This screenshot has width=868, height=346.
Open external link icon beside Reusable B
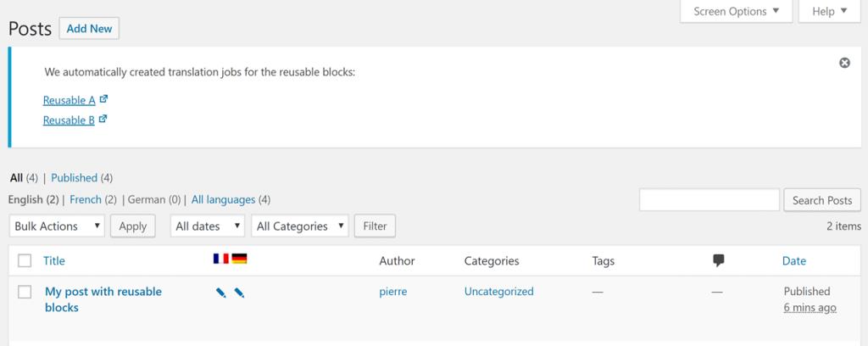pos(103,120)
